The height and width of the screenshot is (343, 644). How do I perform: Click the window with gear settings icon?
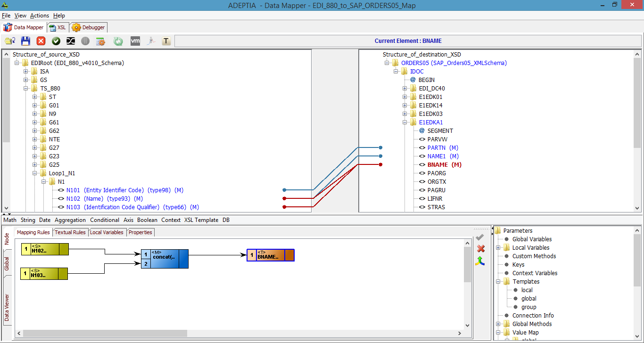tap(100, 41)
